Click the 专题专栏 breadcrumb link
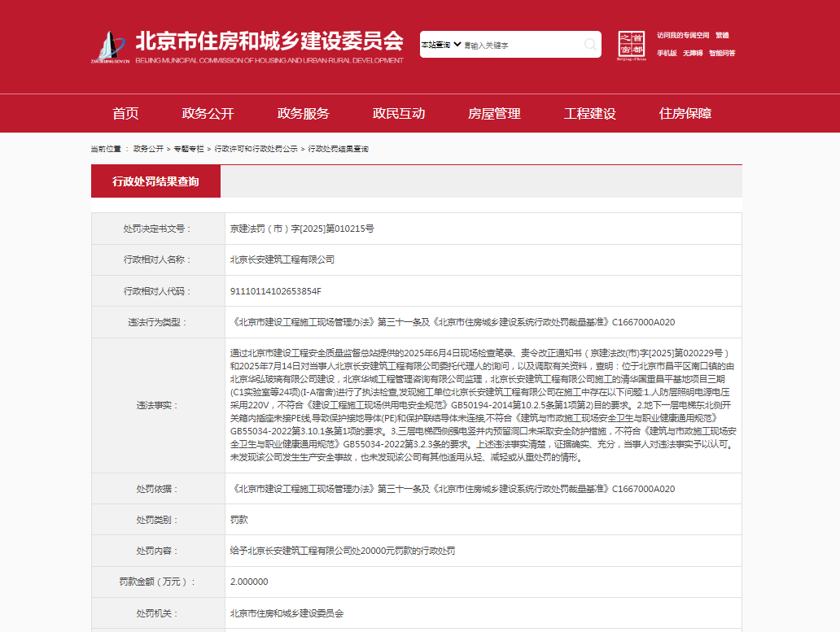This screenshot has width=840, height=632. coord(189,150)
